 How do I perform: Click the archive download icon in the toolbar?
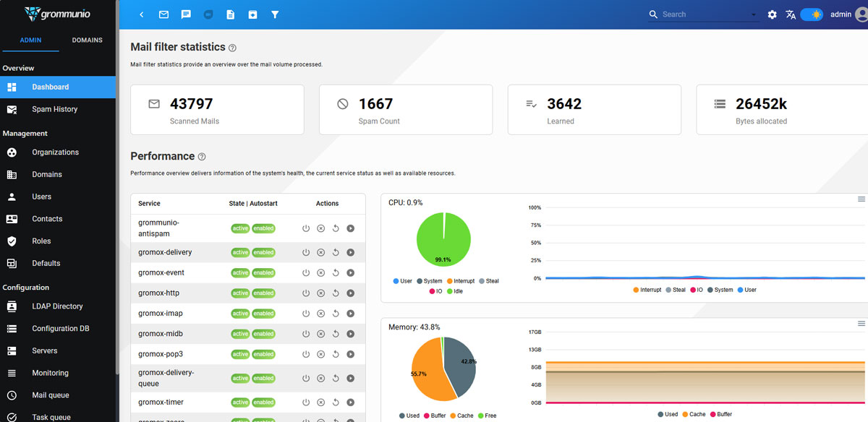pyautogui.click(x=252, y=14)
